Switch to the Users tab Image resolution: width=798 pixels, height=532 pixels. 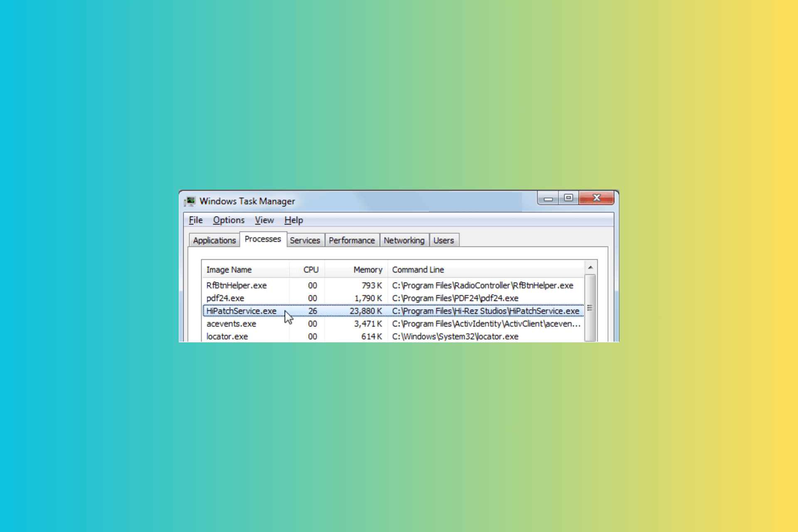point(443,240)
